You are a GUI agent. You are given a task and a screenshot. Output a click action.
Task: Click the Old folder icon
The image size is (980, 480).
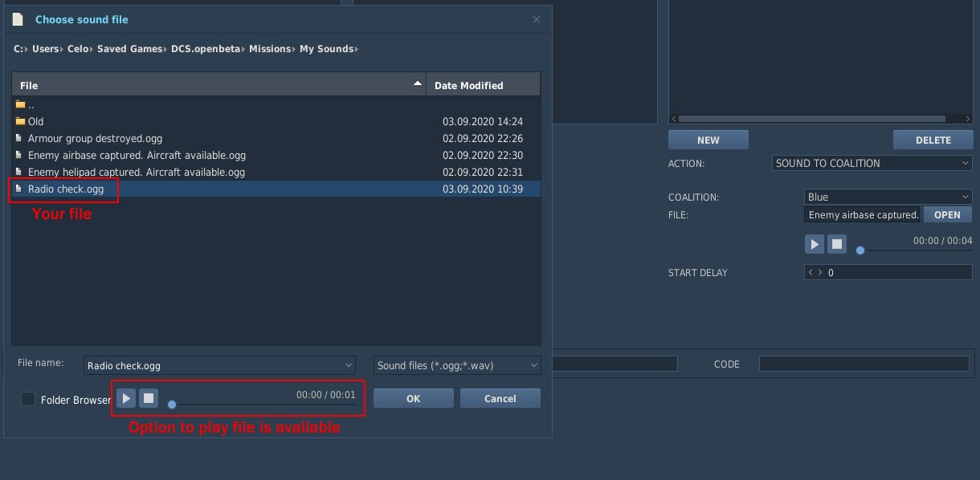tap(20, 121)
